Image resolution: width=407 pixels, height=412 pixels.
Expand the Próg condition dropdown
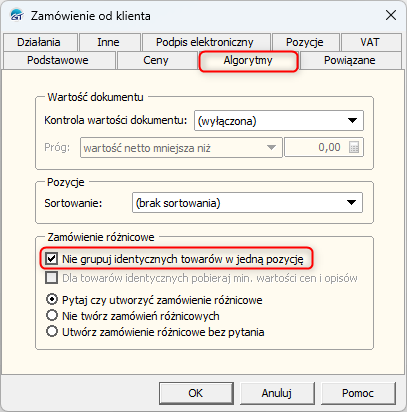tap(181, 147)
